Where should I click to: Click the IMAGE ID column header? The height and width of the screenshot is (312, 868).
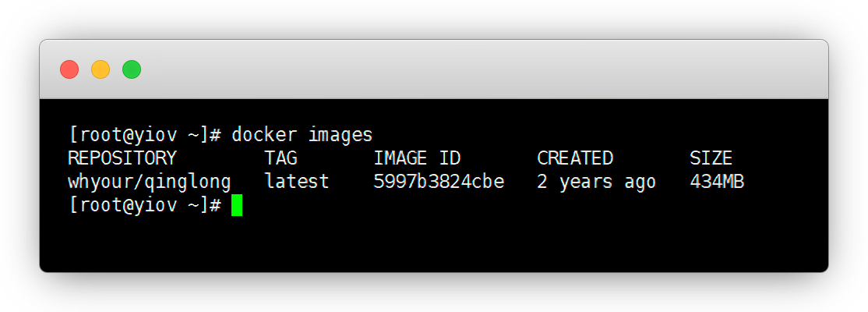coord(417,158)
